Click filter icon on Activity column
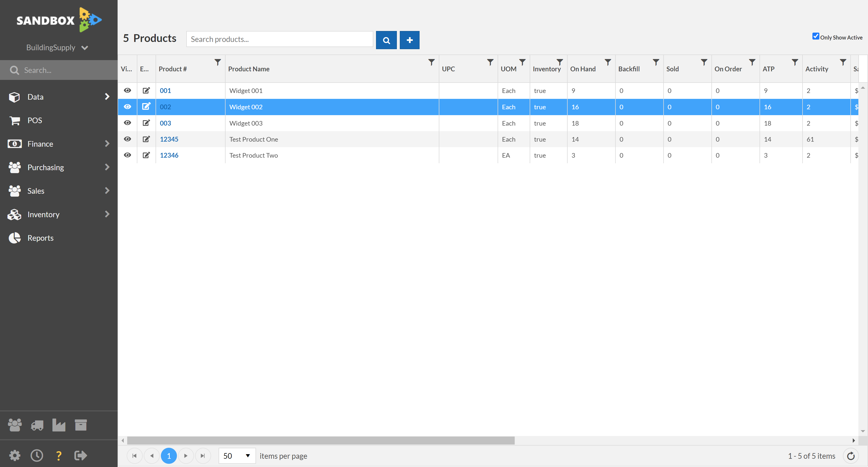The height and width of the screenshot is (467, 868). tap(843, 62)
